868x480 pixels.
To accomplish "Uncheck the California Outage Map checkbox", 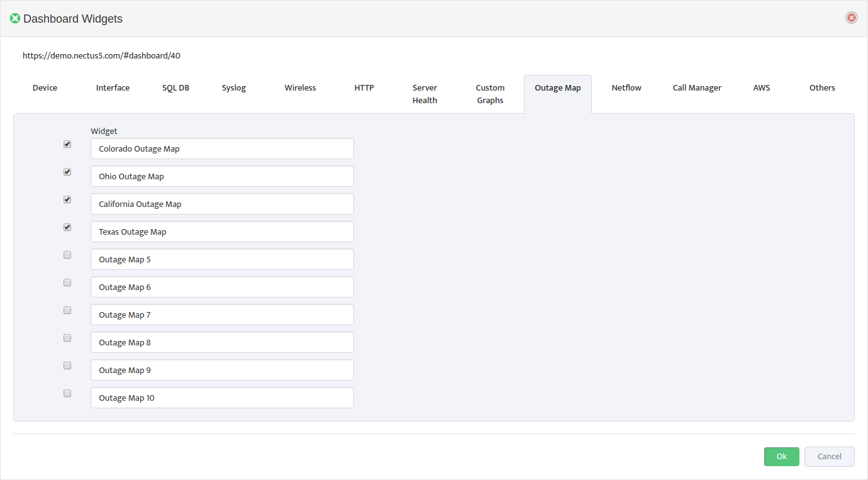I will pyautogui.click(x=67, y=199).
